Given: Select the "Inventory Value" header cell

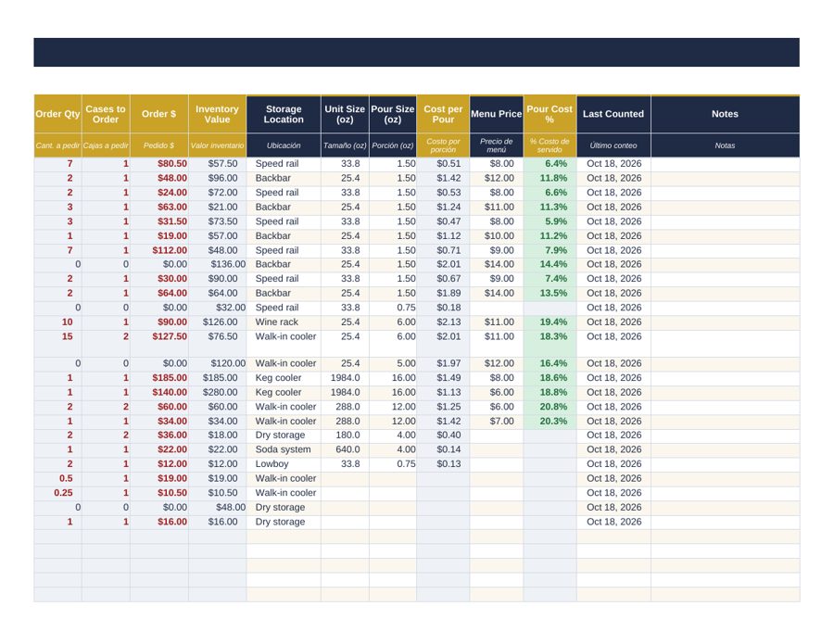Looking at the screenshot, I should coord(217,114).
